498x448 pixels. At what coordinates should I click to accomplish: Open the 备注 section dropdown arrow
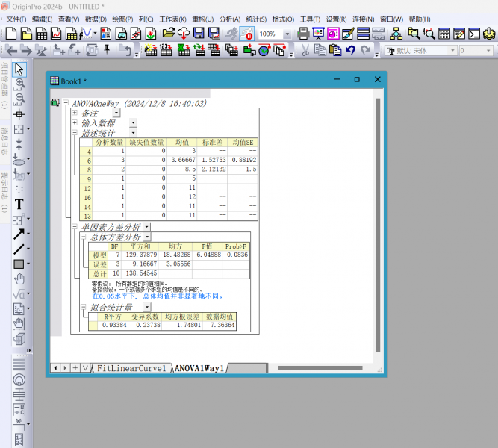tap(116, 113)
